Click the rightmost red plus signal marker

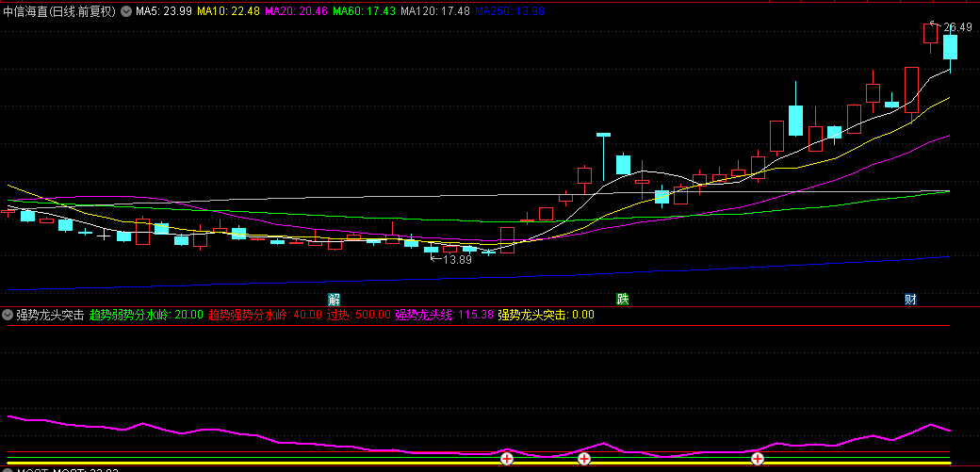coord(758,460)
